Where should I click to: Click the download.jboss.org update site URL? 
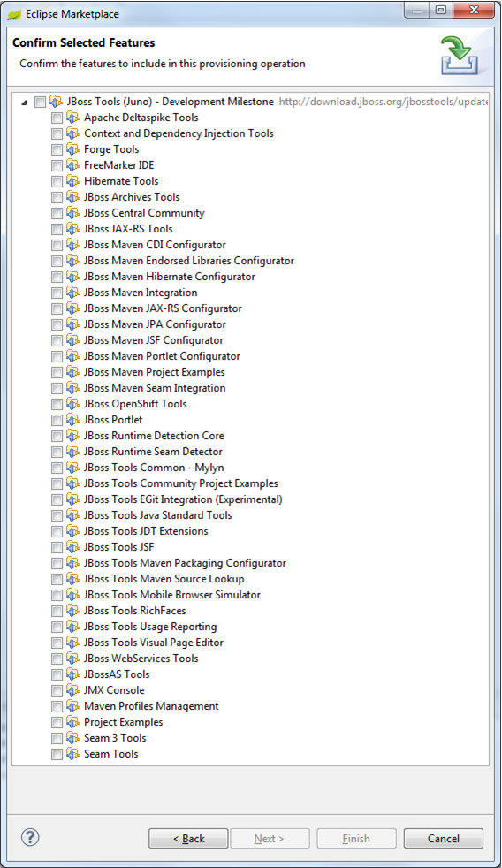[383, 102]
